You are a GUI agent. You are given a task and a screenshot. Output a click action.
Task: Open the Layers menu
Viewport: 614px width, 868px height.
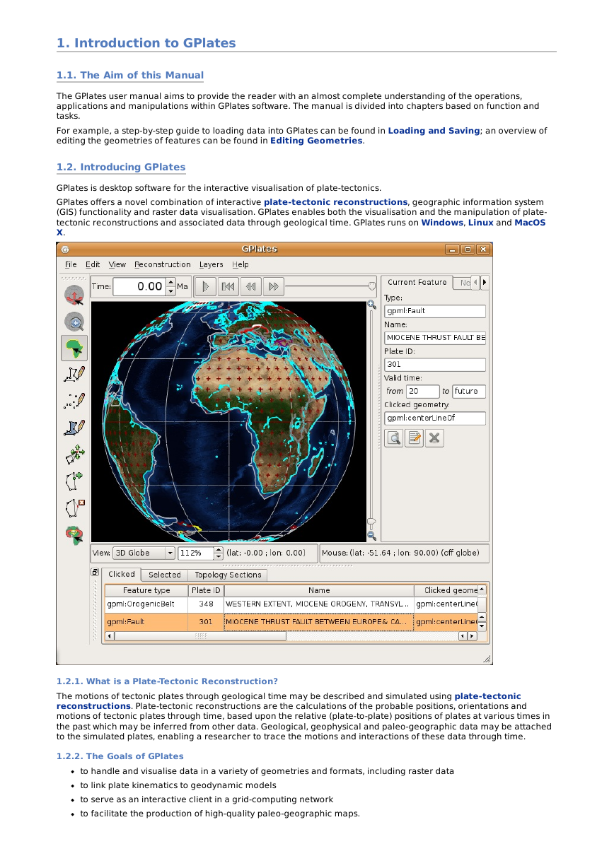tap(211, 264)
